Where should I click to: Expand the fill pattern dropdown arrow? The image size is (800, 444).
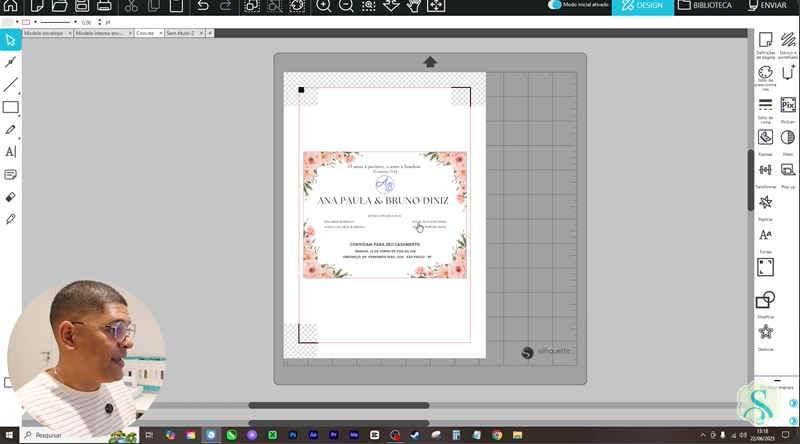tap(17, 22)
